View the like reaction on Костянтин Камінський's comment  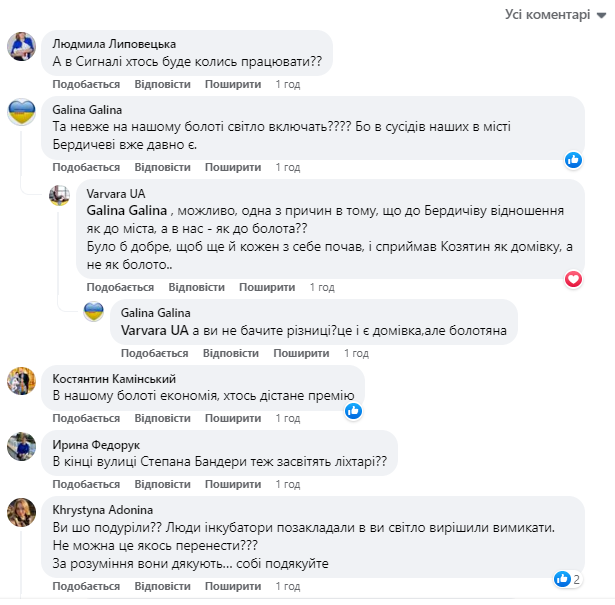(353, 410)
